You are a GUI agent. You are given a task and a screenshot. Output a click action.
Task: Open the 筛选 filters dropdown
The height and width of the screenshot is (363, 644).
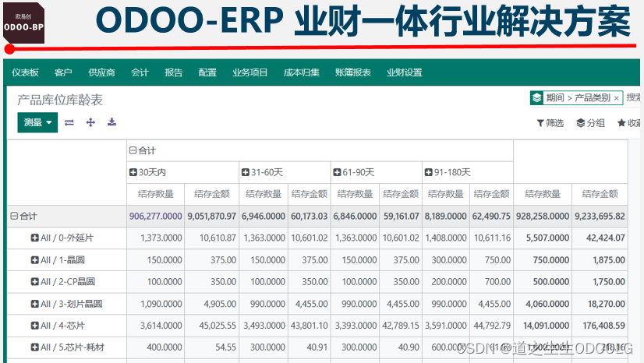[x=550, y=122]
